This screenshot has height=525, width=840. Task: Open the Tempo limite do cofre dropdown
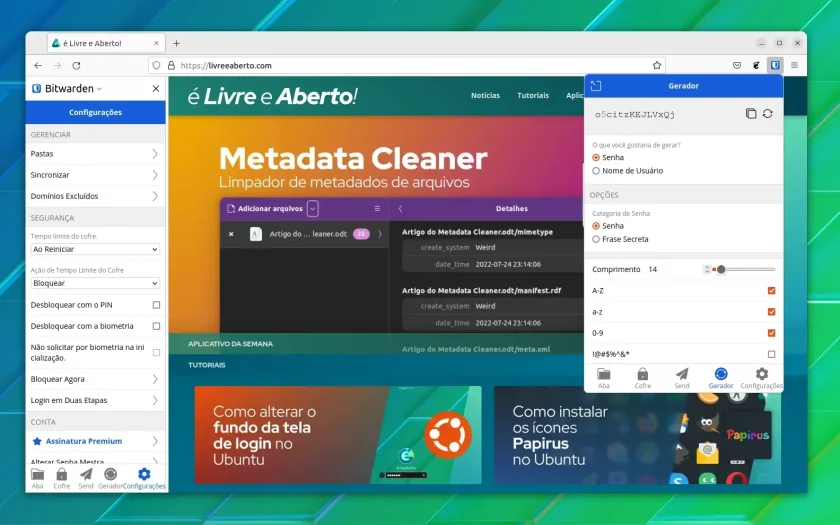[95, 249]
